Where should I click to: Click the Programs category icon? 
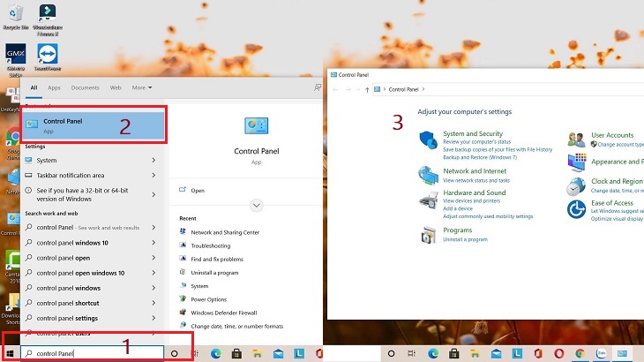pyautogui.click(x=429, y=235)
